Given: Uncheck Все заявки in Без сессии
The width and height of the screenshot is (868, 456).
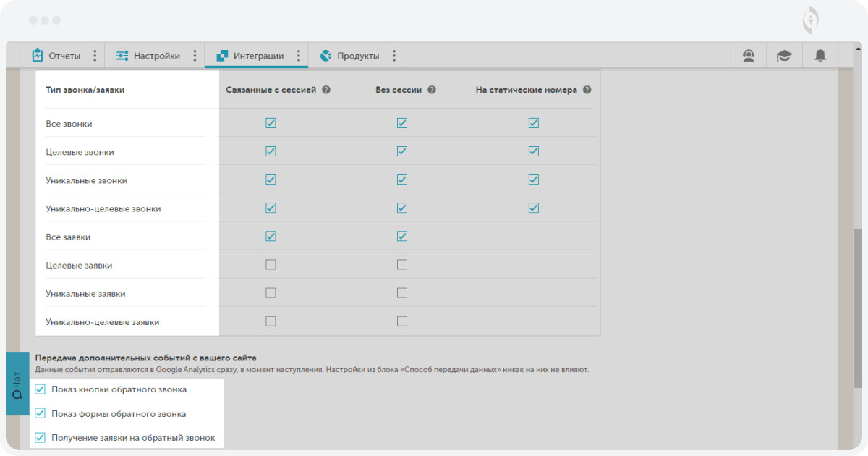Looking at the screenshot, I should [x=402, y=236].
